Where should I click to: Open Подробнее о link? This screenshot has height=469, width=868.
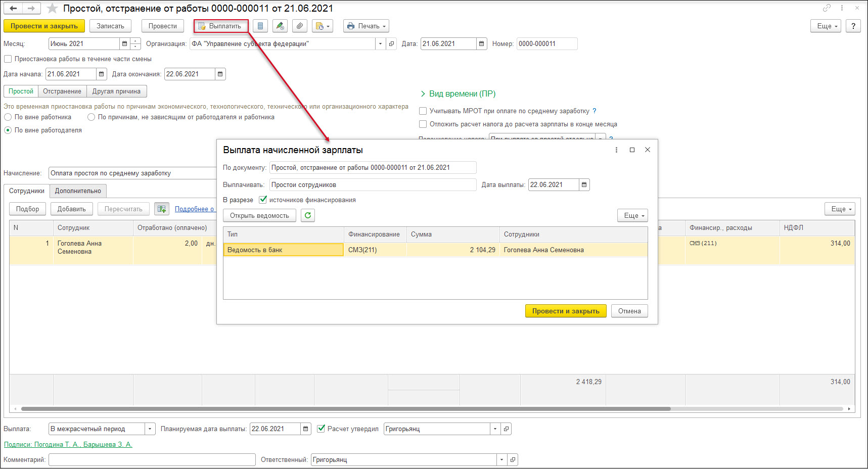click(x=195, y=209)
